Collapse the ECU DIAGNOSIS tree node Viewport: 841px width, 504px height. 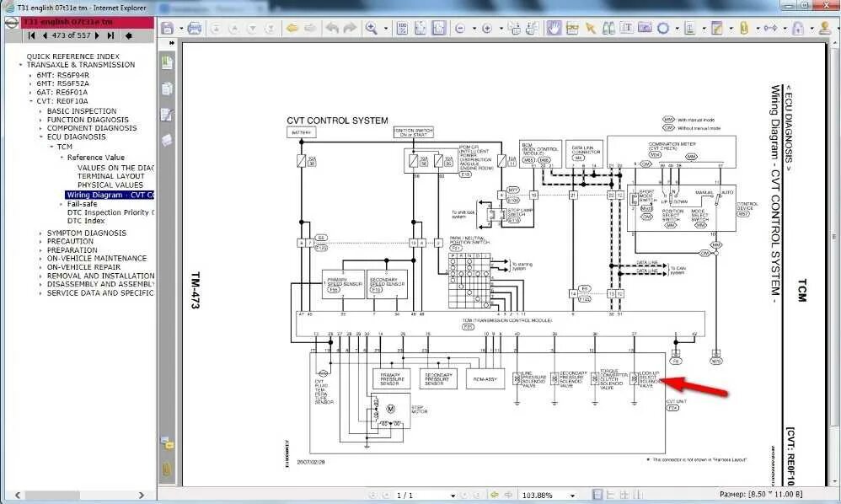point(40,137)
